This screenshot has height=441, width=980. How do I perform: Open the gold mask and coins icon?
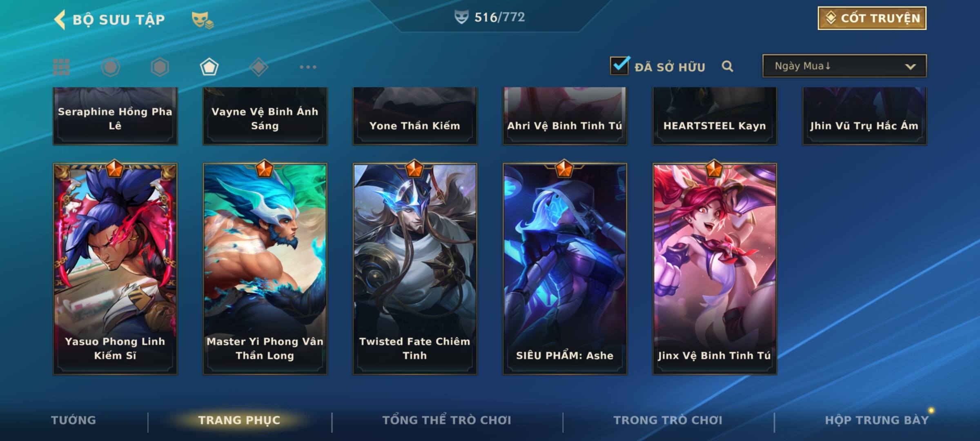(203, 20)
